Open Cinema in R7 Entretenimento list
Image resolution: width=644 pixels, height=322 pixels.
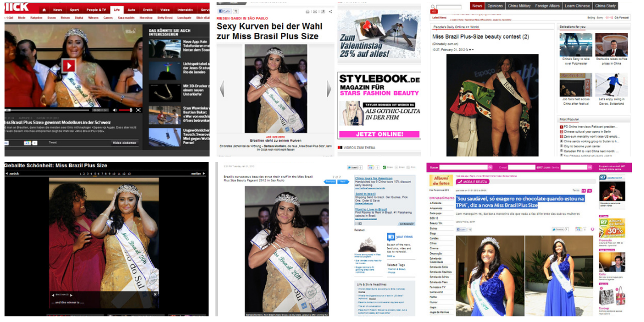pos(434,248)
